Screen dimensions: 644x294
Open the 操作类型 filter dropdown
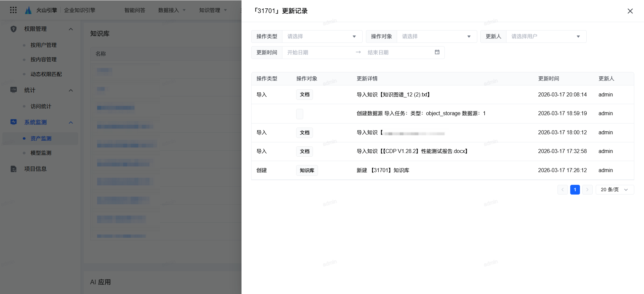pyautogui.click(x=322, y=36)
